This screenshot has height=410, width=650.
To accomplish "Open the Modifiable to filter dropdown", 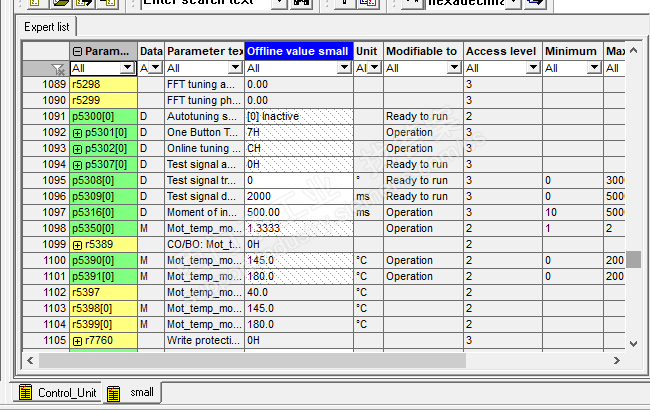I will tap(454, 68).
